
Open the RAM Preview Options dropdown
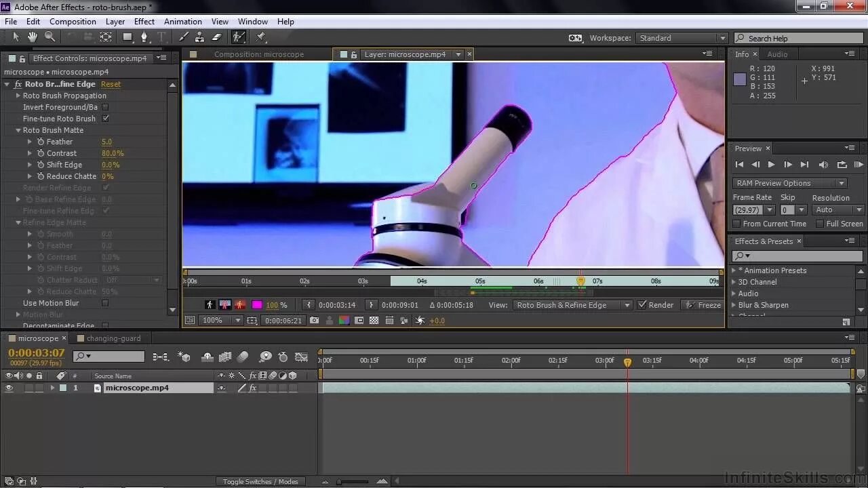click(x=841, y=182)
